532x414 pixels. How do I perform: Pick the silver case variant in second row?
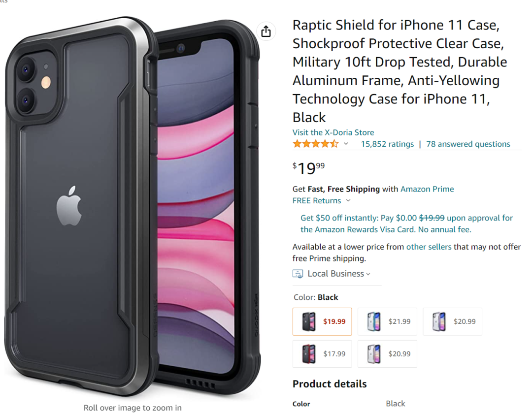coord(387,354)
